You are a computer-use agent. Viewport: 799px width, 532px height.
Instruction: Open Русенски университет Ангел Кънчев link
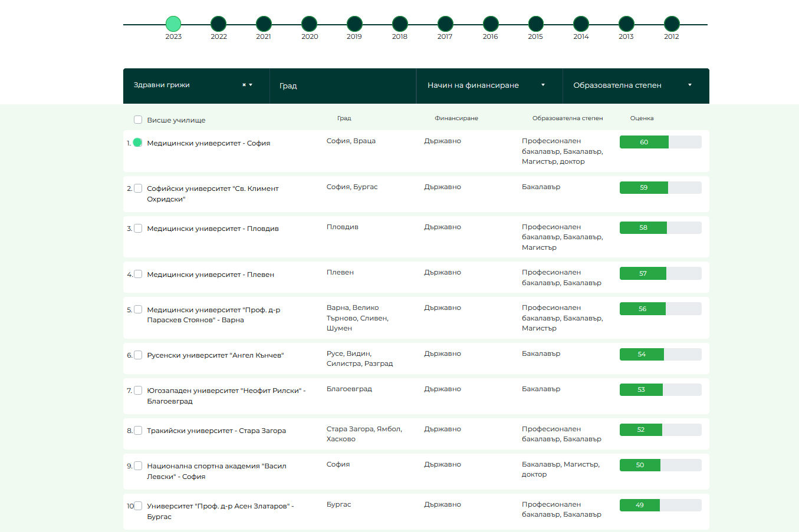pos(215,355)
